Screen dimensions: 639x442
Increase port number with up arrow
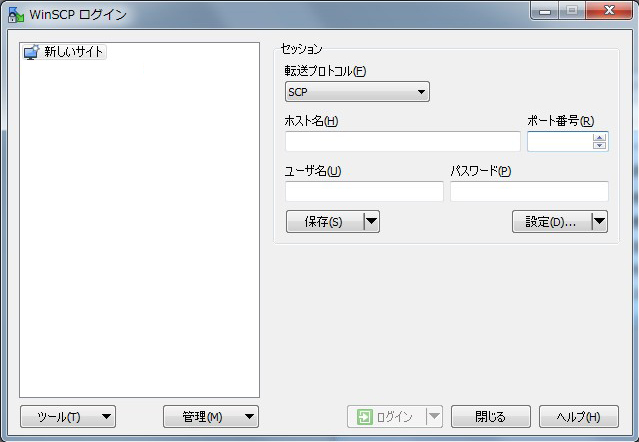599,137
